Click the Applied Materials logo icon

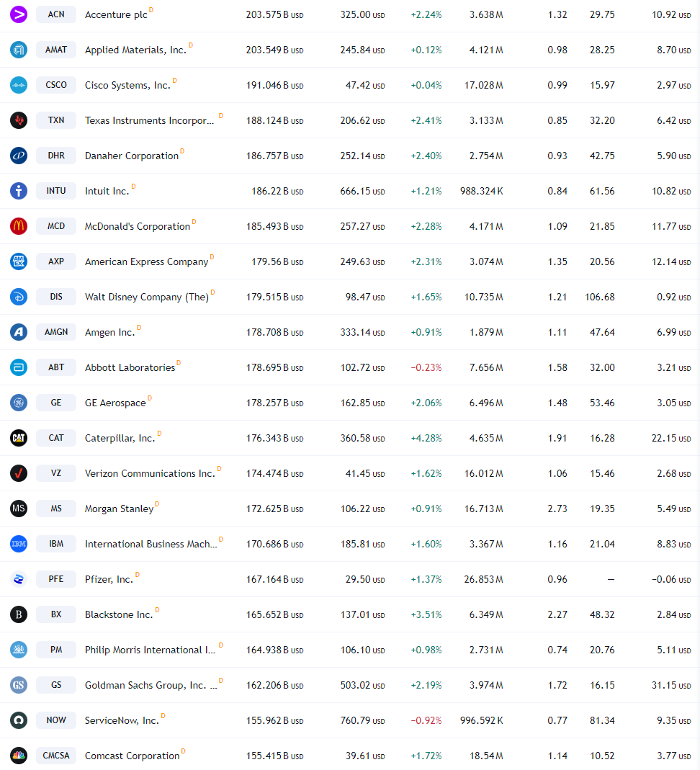pyautogui.click(x=19, y=50)
